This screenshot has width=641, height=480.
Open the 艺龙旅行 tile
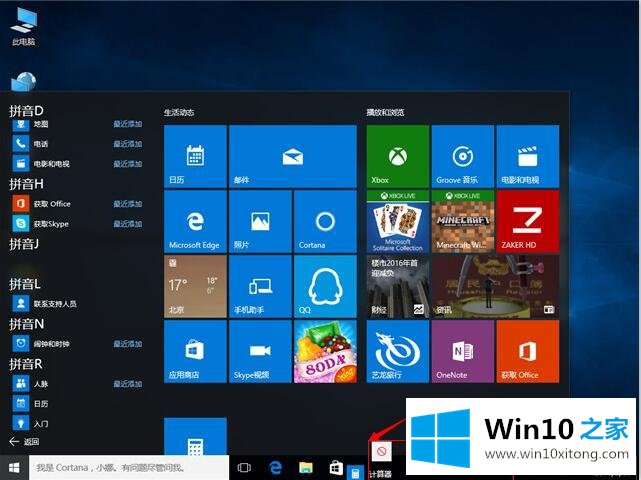coord(398,351)
